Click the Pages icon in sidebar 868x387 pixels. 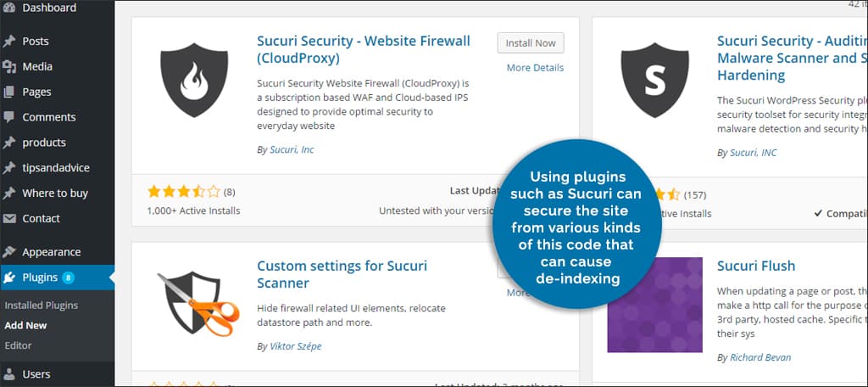8,92
